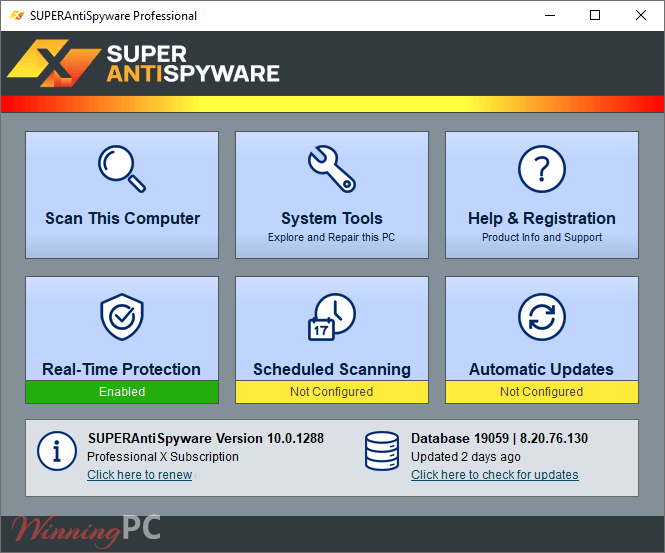Viewport: 665px width, 553px height.
Task: Click 'Database 19059 | 8.20.76.130' text
Action: click(x=499, y=438)
